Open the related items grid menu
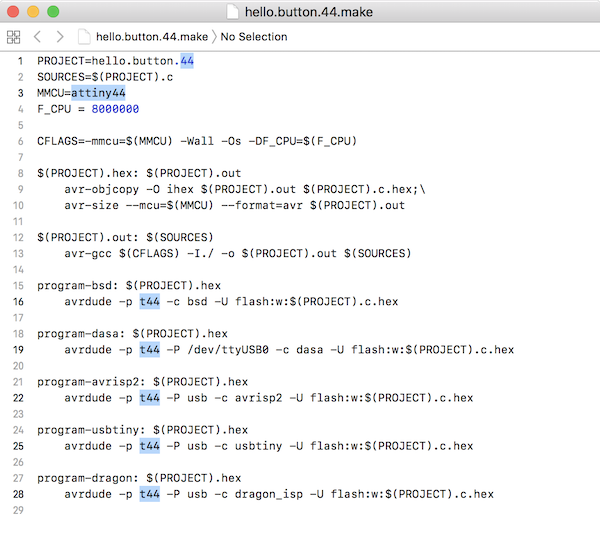600x536 pixels. pyautogui.click(x=13, y=37)
